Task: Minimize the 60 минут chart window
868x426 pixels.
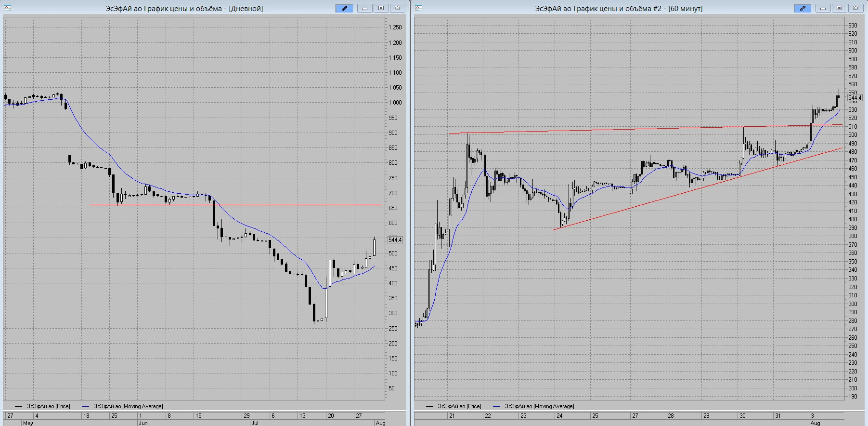Action: (x=823, y=8)
